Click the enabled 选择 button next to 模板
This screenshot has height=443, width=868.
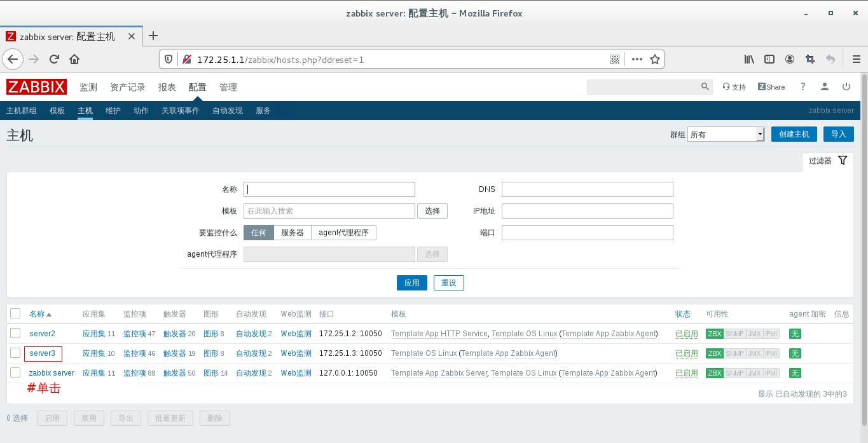[432, 211]
